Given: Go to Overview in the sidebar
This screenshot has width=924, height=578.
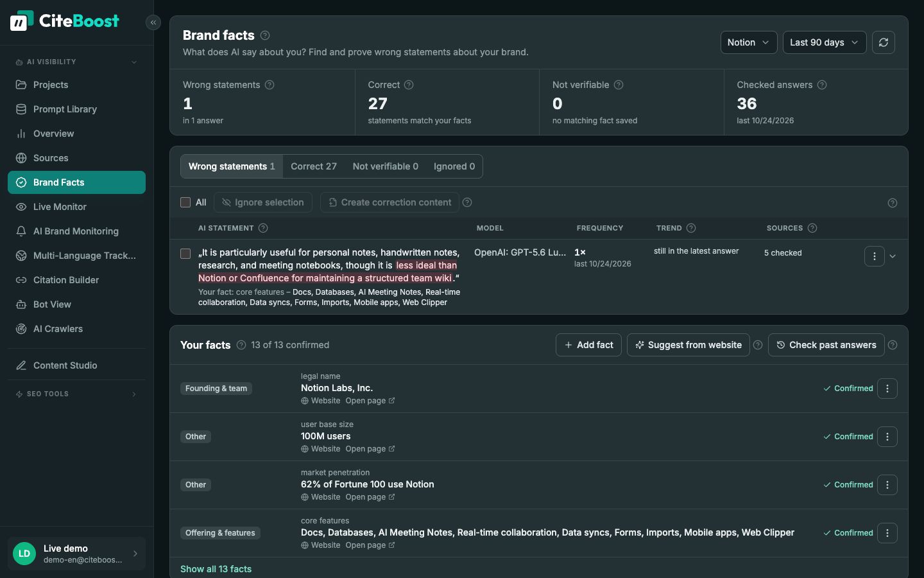Looking at the screenshot, I should tap(76, 134).
